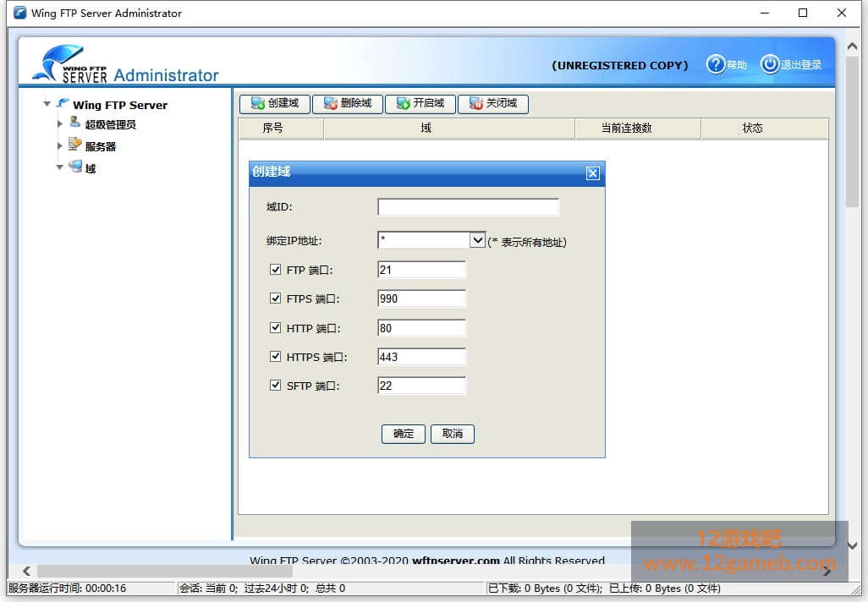The image size is (868, 602).
Task: Click the 域ID text field
Action: tap(469, 207)
